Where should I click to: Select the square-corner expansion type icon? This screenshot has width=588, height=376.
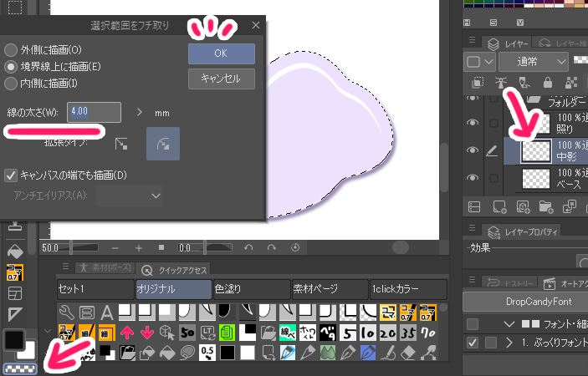point(122,144)
